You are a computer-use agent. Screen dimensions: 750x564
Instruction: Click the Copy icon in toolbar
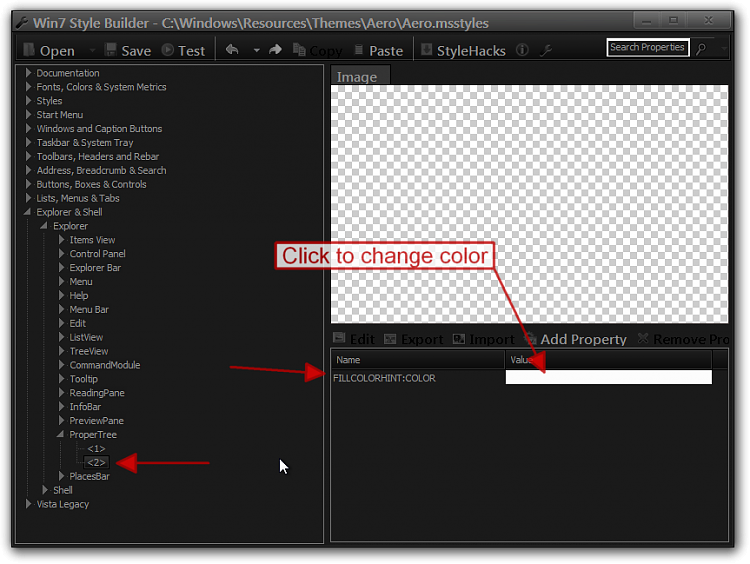[x=299, y=49]
